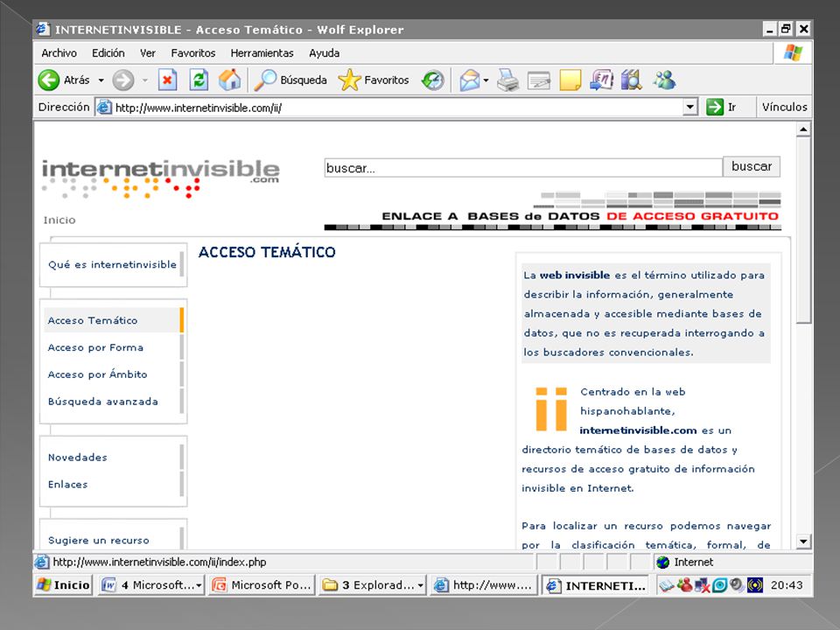Open the Novedades link

[78, 458]
